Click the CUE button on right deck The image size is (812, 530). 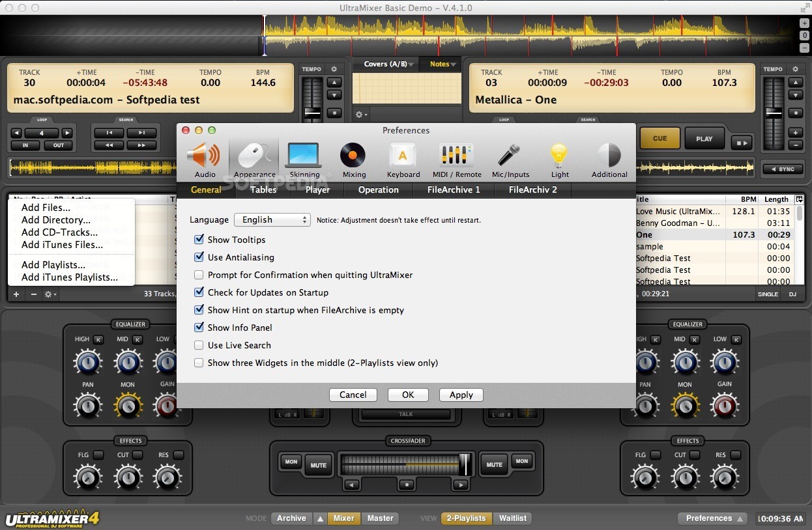tap(660, 138)
